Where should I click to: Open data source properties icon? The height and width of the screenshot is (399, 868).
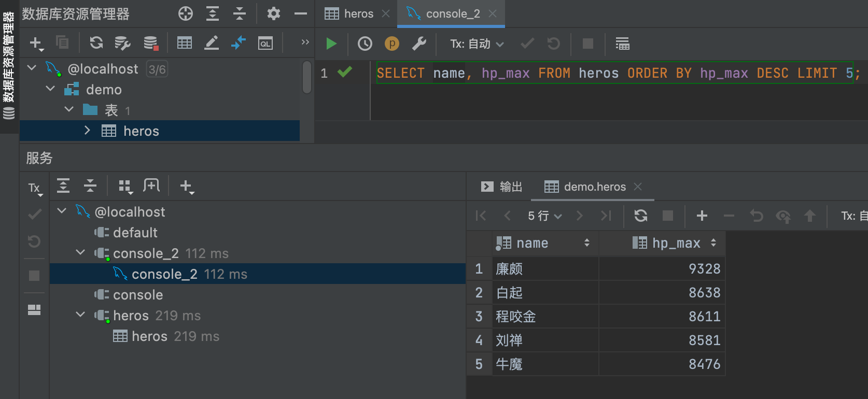tap(123, 44)
